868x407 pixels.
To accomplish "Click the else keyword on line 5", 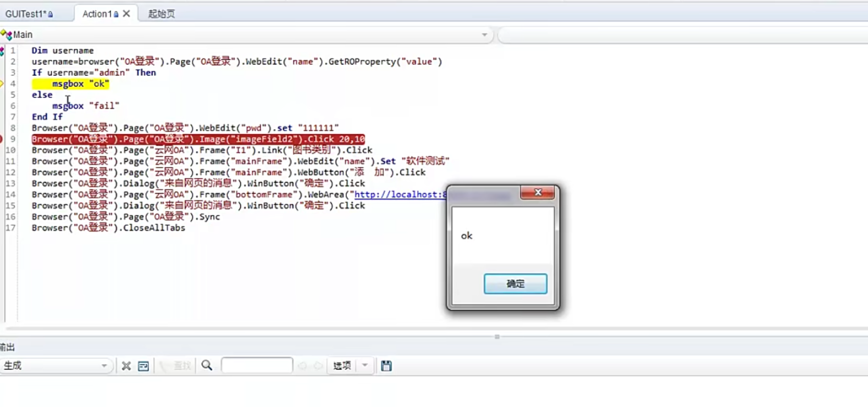I will click(42, 94).
